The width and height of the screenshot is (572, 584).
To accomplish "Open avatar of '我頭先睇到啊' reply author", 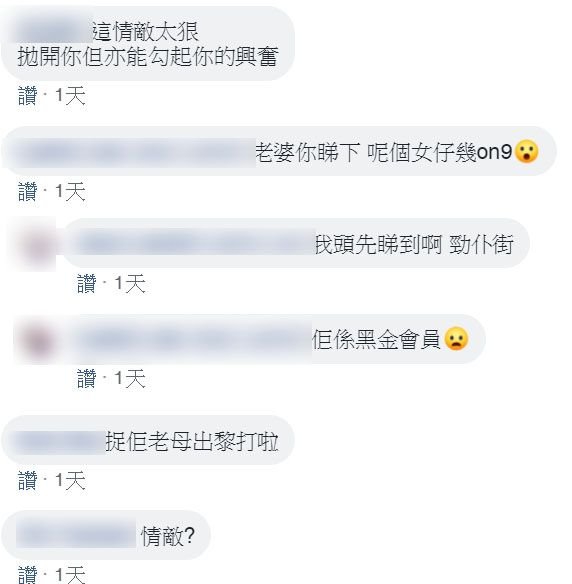I will point(33,244).
